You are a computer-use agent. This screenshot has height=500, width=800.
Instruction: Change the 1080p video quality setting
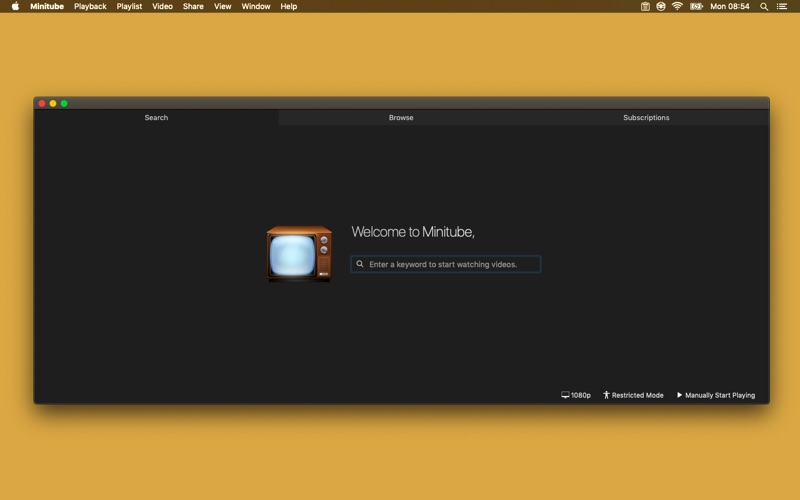click(576, 395)
